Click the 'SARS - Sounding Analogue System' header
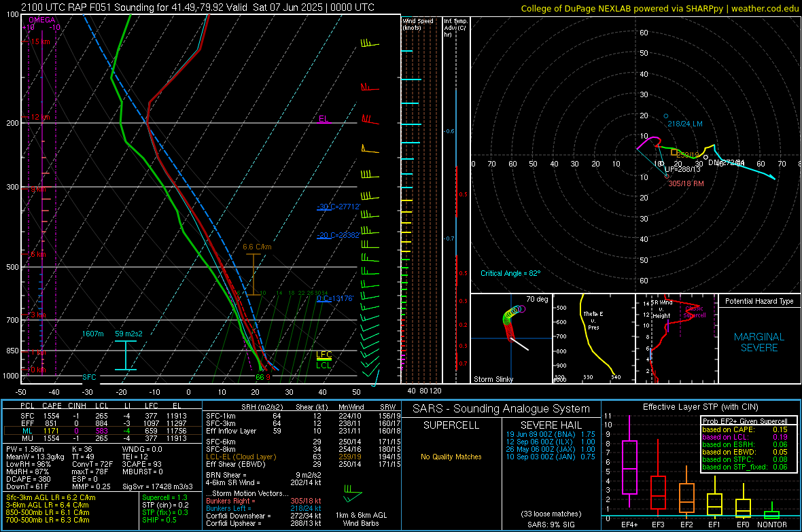The width and height of the screenshot is (802, 532). point(502,409)
